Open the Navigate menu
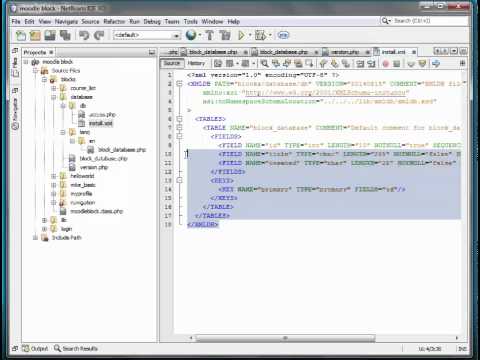This screenshot has width=480, height=360. (x=66, y=22)
